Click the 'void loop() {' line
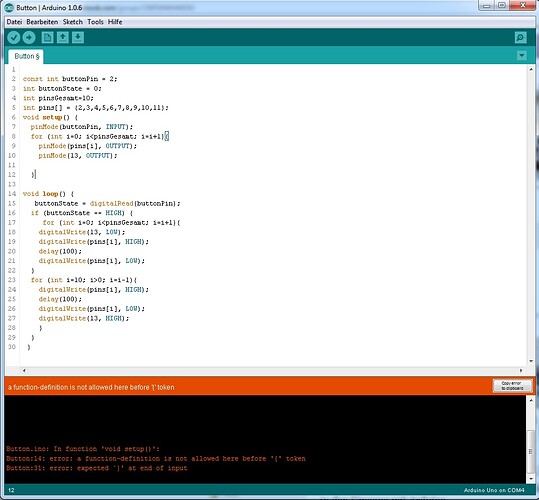 (48, 194)
